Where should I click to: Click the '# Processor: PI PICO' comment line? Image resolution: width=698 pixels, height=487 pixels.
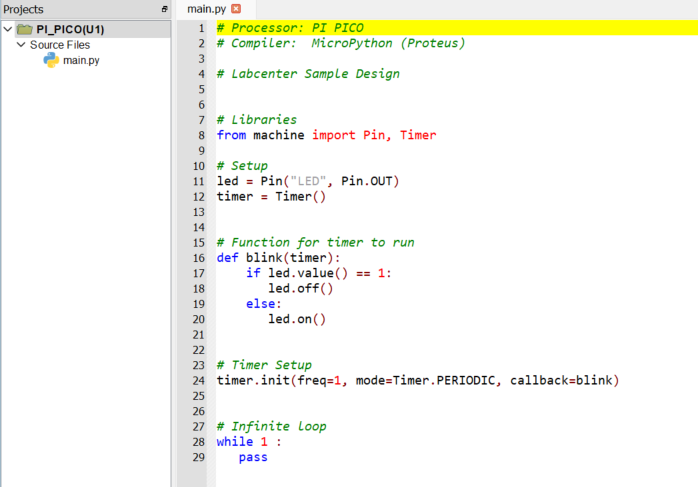click(x=290, y=28)
